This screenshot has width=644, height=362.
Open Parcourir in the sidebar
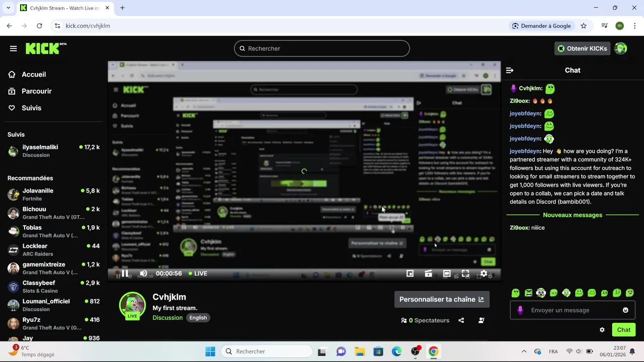click(30, 91)
